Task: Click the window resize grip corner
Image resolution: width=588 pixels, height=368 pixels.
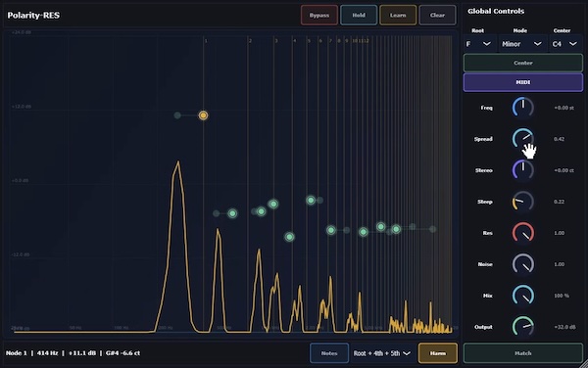Action: [x=584, y=364]
